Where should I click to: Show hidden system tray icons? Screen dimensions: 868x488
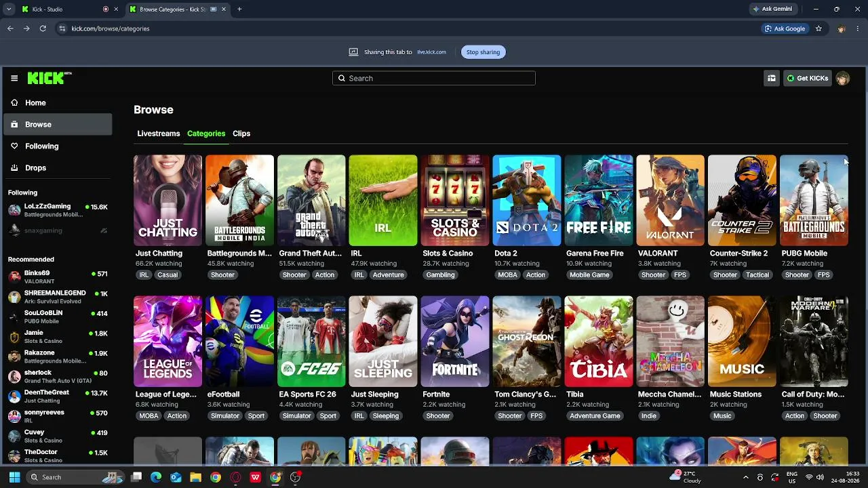[x=746, y=477]
